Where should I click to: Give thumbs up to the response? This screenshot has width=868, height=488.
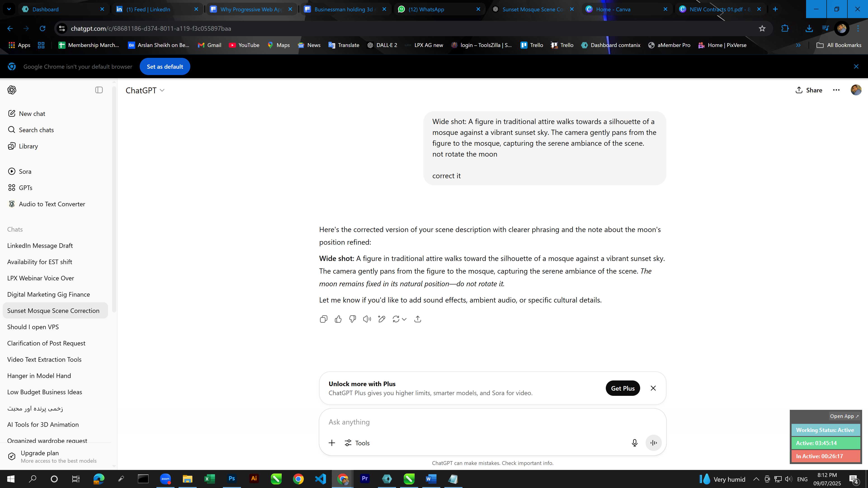point(338,319)
